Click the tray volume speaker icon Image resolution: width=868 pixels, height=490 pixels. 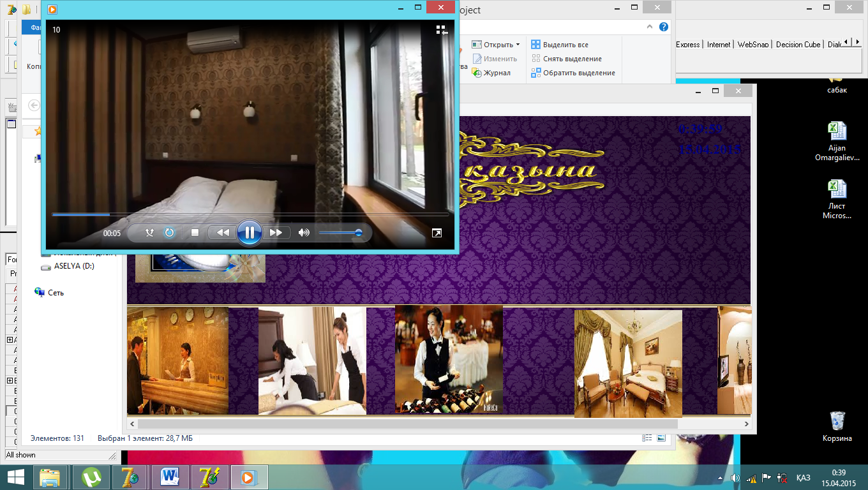click(x=735, y=478)
